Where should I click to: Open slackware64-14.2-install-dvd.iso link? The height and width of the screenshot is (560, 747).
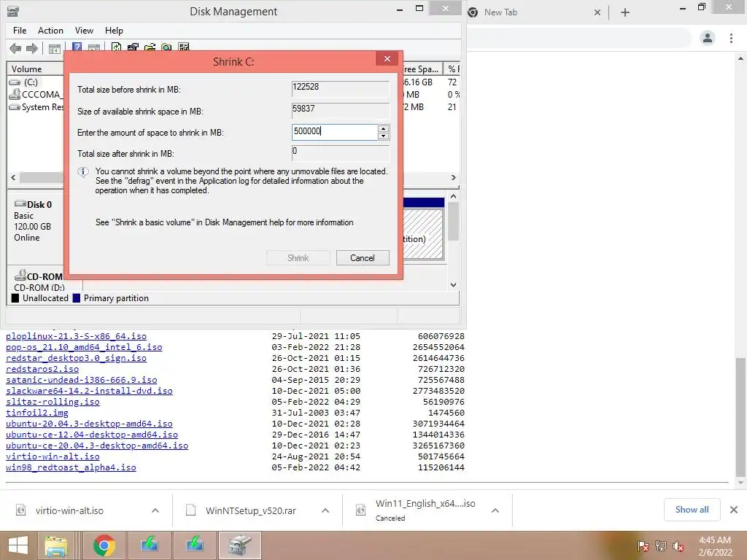pos(89,391)
